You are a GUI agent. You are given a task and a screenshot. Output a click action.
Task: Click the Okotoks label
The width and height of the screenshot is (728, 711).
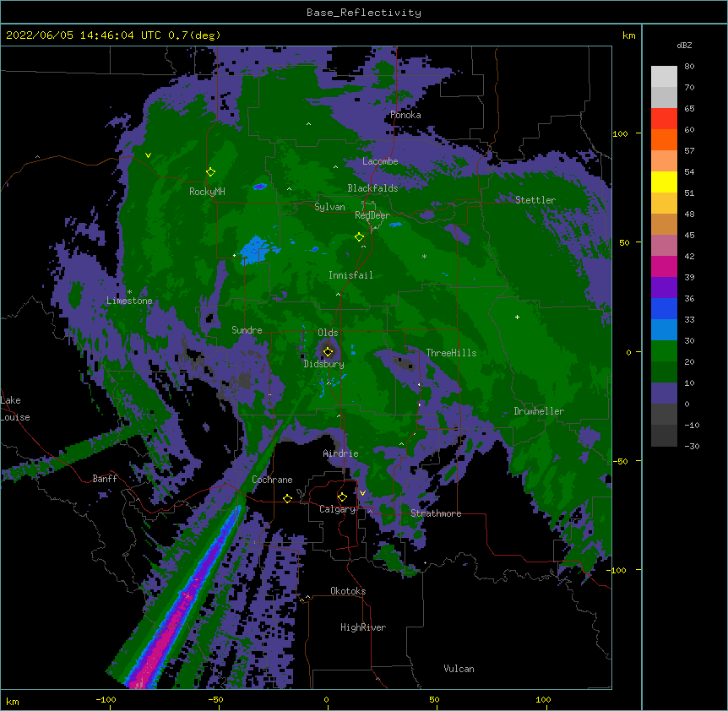click(348, 591)
